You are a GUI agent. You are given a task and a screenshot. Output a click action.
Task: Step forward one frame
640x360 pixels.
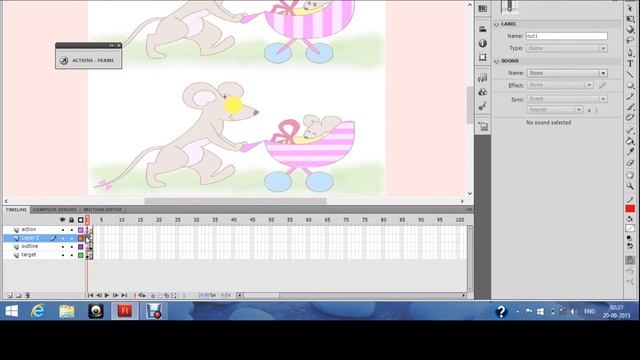116,295
